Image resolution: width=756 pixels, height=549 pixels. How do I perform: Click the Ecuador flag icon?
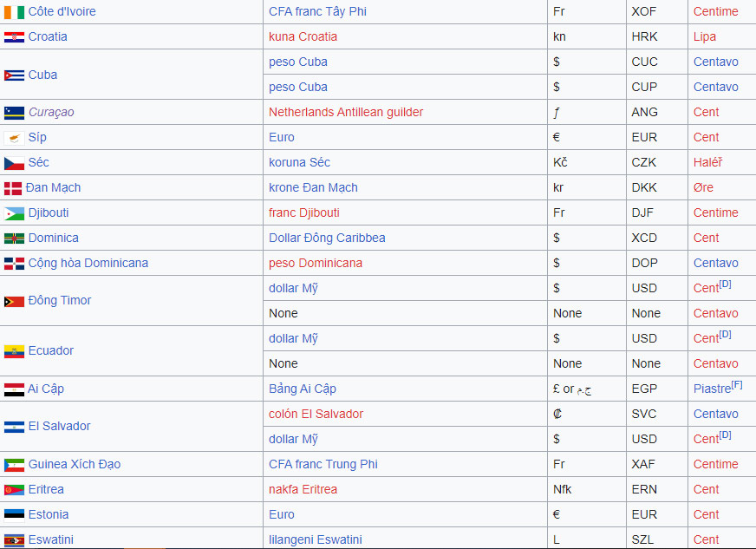(14, 351)
